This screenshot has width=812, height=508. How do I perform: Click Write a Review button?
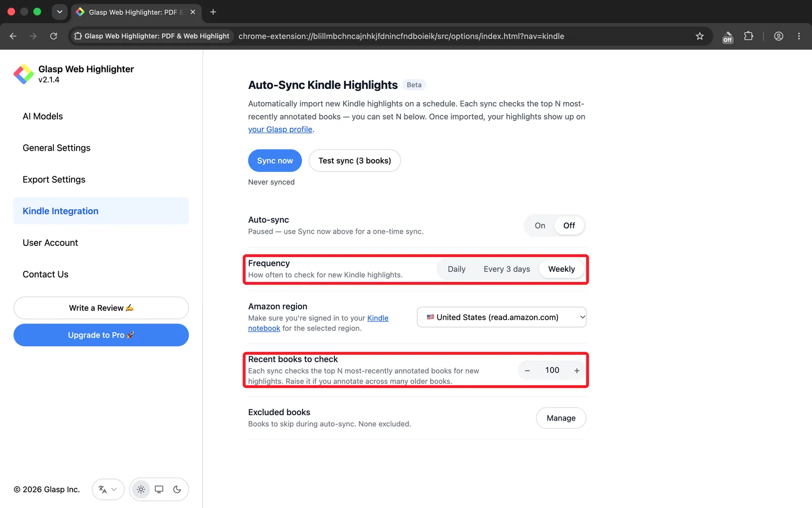click(101, 308)
